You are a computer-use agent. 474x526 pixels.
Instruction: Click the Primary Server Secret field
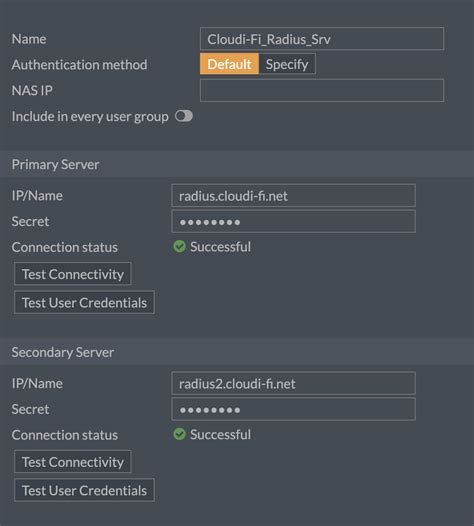pos(294,221)
